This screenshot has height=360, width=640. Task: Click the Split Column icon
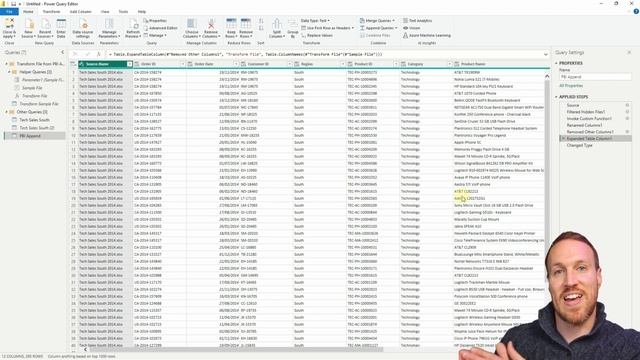pos(277,28)
